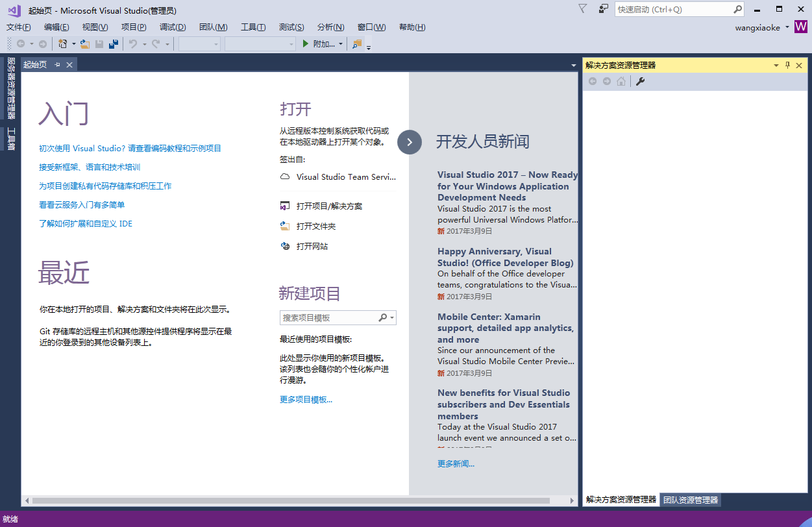Click the 更多新闻 link
Image resolution: width=812 pixels, height=527 pixels.
pos(455,463)
